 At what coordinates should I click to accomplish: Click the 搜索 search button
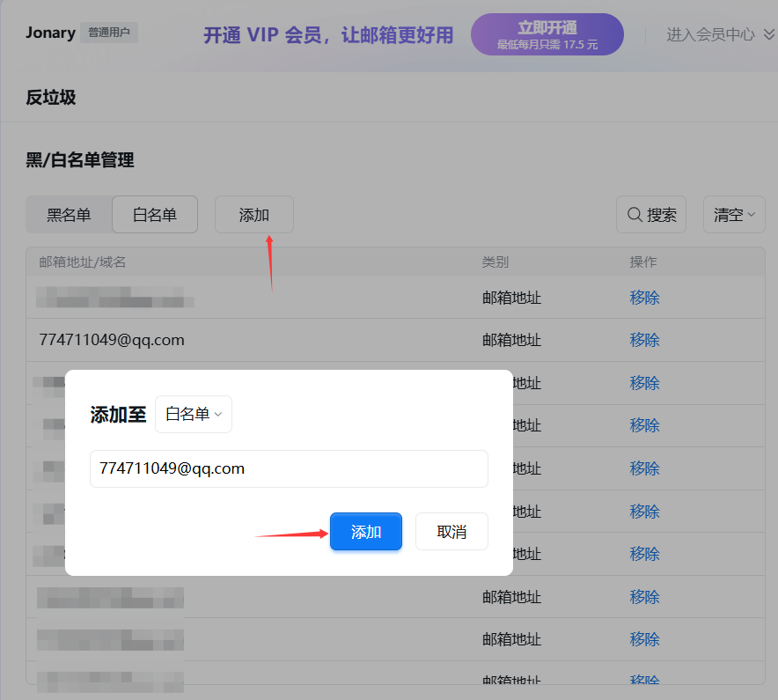tap(651, 215)
